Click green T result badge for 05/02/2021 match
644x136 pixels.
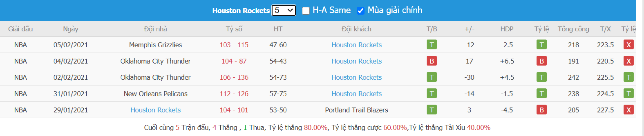432,45
